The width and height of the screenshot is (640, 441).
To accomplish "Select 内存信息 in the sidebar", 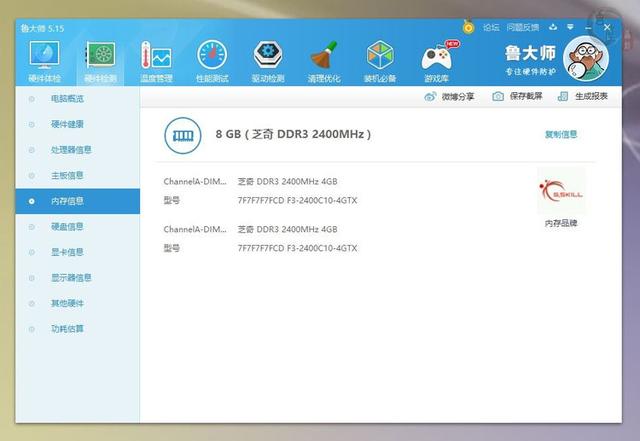I will click(x=78, y=201).
